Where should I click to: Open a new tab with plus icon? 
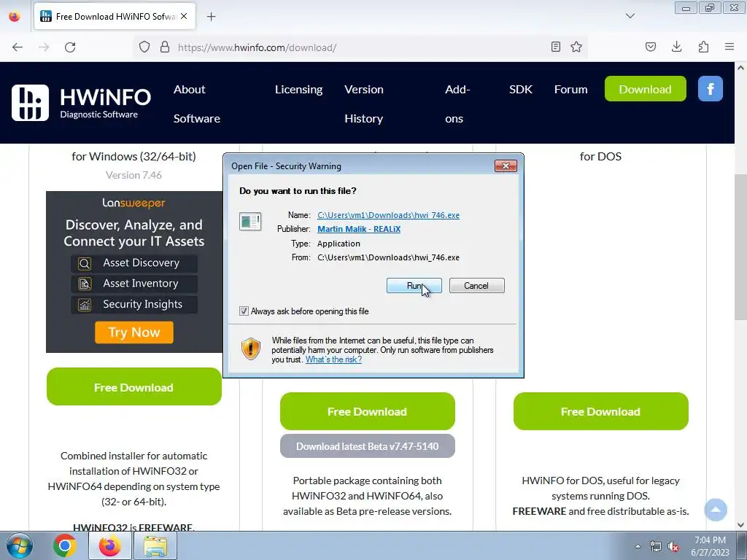(x=211, y=17)
